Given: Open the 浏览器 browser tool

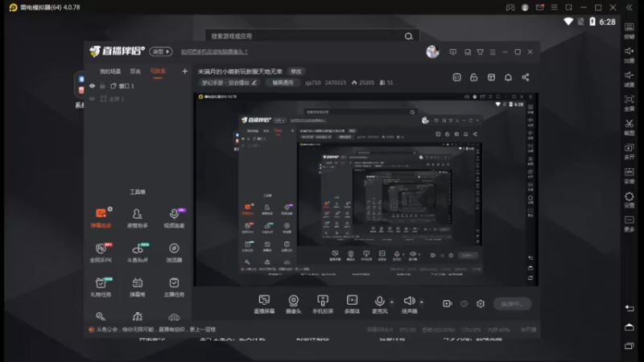Looking at the screenshot, I should click(x=174, y=253).
